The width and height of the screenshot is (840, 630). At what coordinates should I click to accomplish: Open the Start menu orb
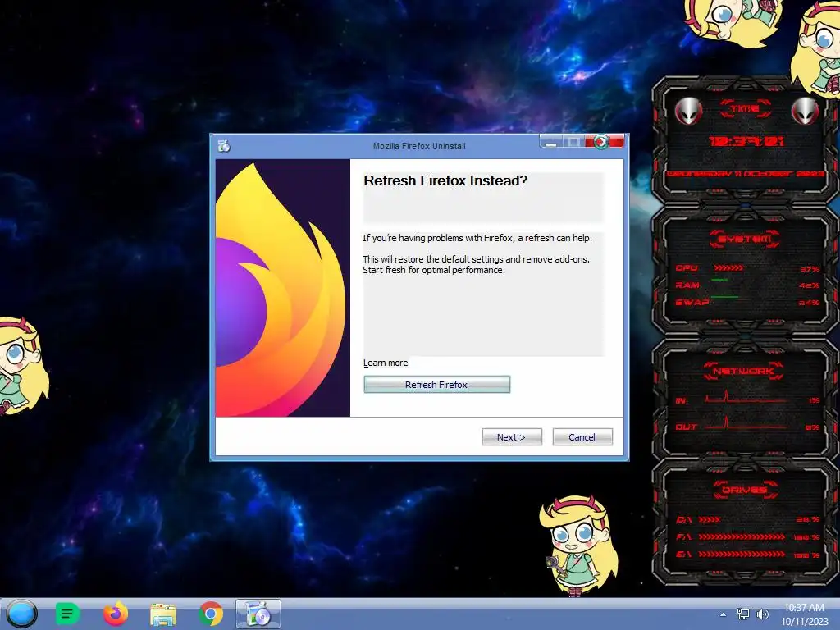[x=22, y=614]
